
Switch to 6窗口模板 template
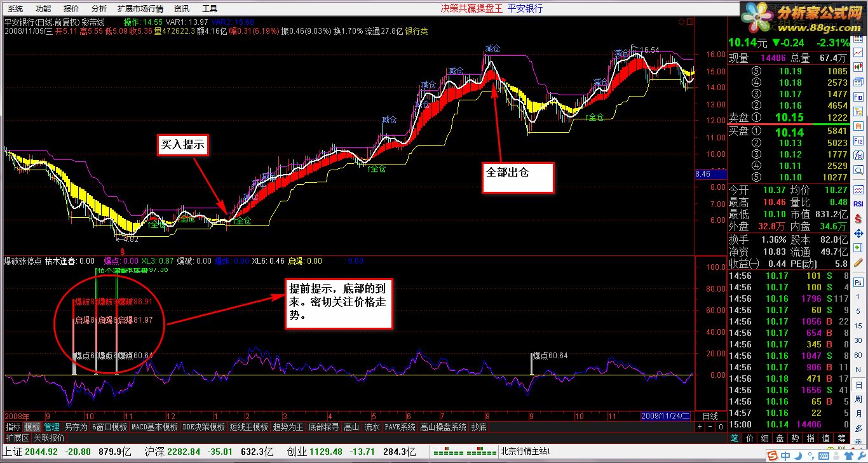(109, 427)
